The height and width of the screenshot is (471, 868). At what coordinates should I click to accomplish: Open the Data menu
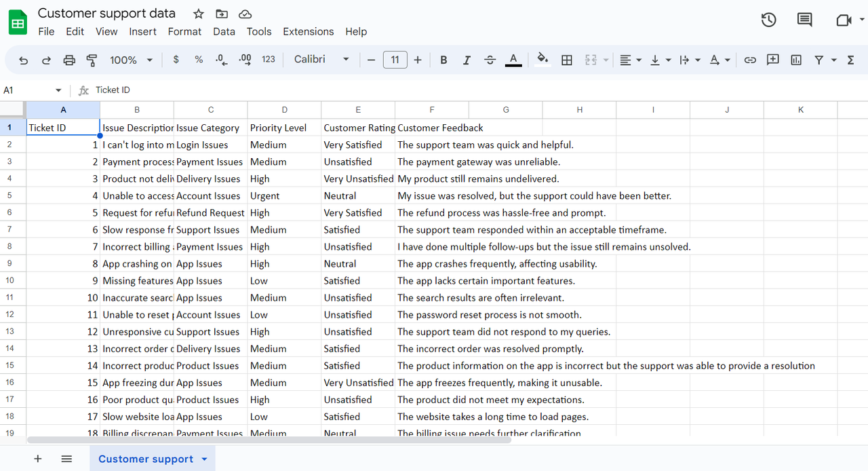(224, 31)
